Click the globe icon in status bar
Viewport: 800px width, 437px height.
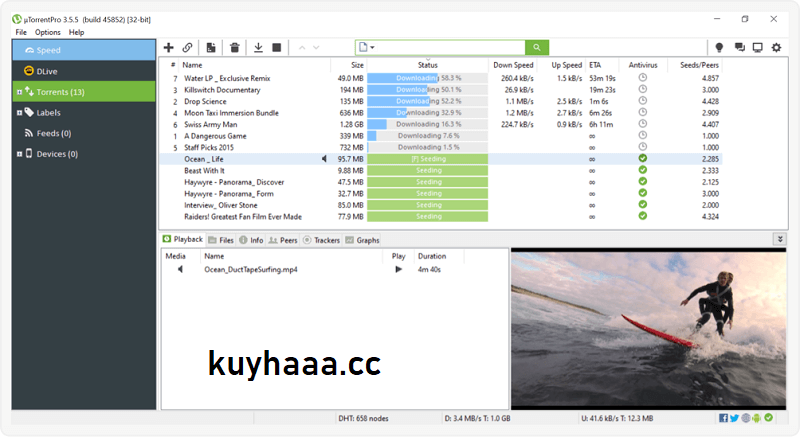[745, 418]
